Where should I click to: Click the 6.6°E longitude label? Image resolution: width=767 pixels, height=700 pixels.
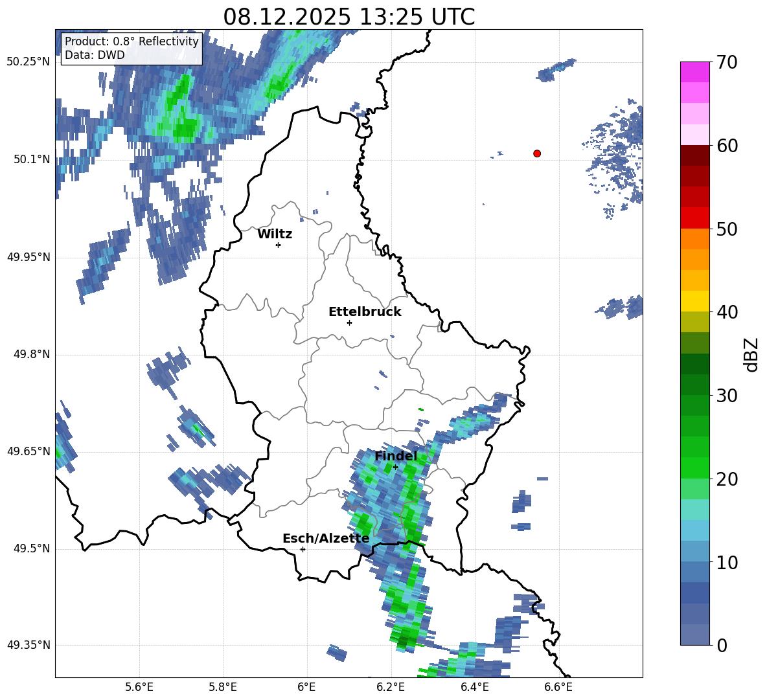pyautogui.click(x=558, y=687)
